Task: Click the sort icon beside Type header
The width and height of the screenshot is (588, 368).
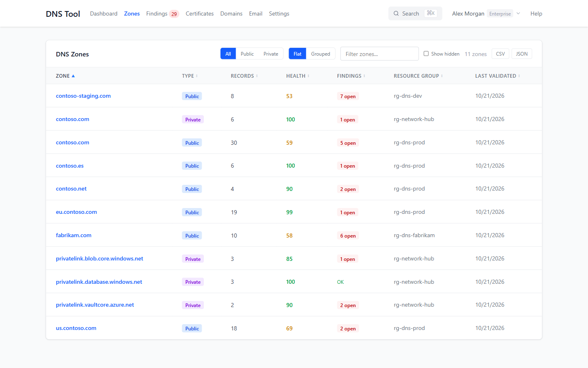Action: pos(197,76)
